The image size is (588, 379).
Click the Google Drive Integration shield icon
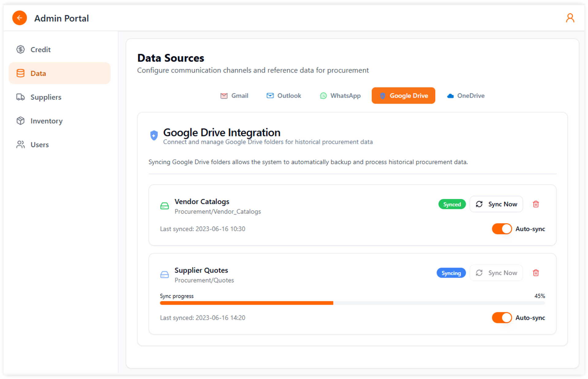(154, 135)
